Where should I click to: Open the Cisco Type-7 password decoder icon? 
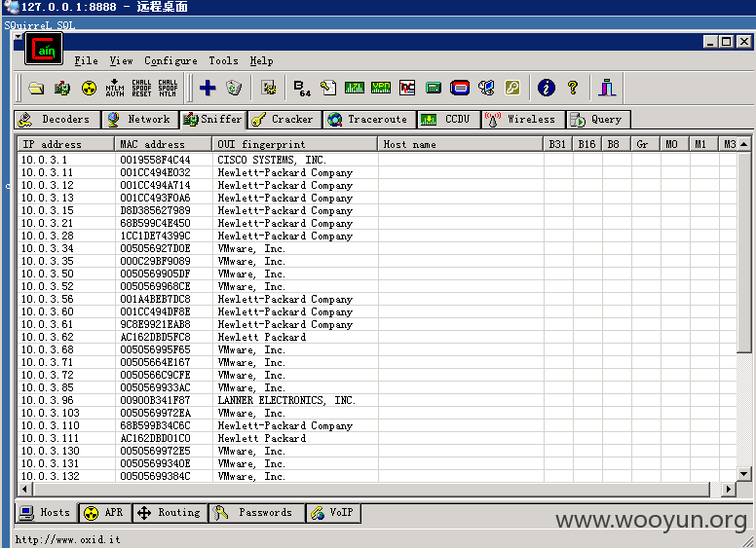[355, 89]
